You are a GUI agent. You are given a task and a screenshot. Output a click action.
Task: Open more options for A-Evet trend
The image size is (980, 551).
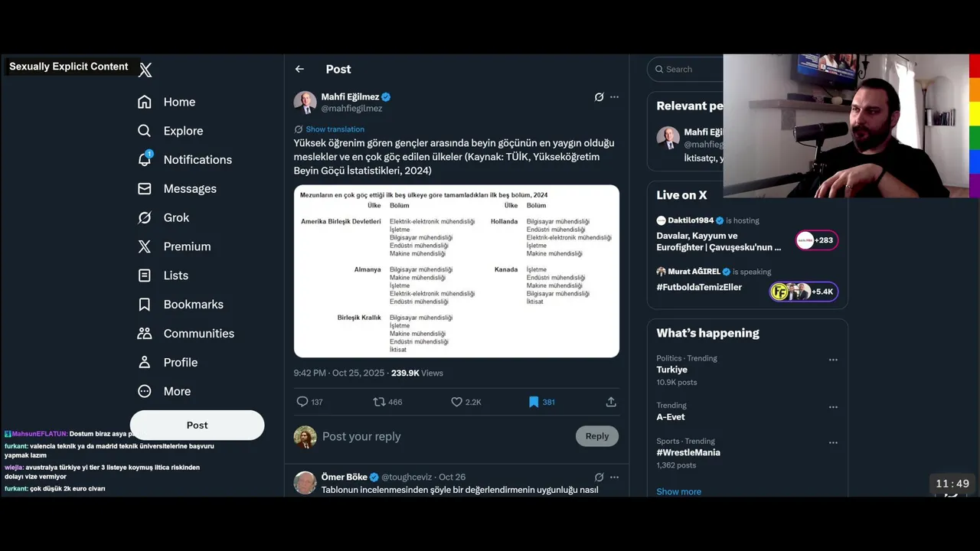point(833,407)
